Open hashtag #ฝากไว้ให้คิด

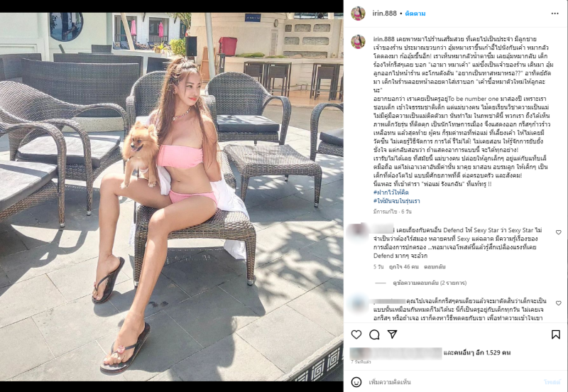click(x=391, y=192)
